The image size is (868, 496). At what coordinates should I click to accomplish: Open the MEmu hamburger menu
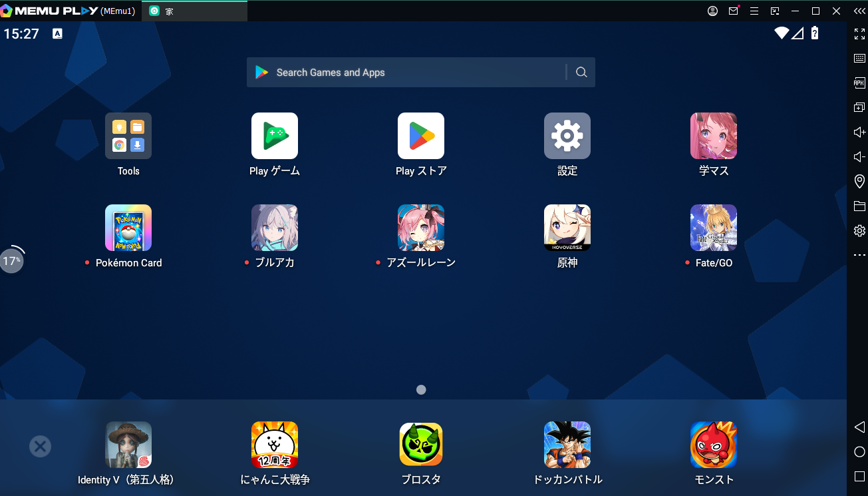pos(754,11)
